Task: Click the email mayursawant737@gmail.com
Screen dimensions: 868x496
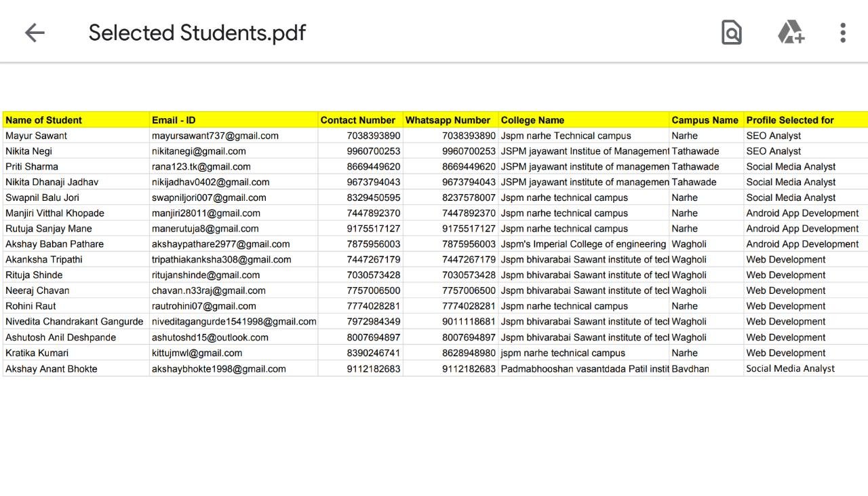Action: click(215, 136)
